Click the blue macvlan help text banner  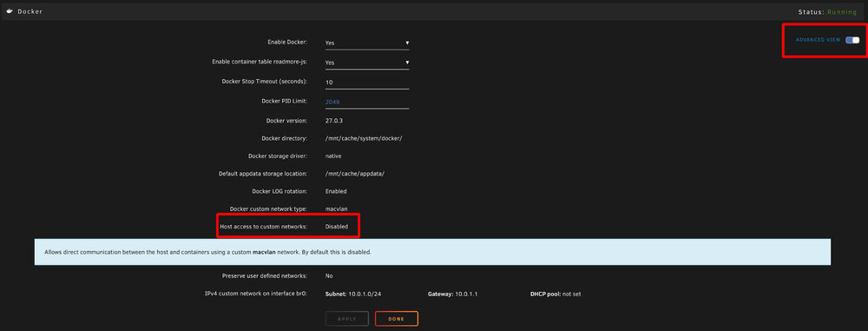click(432, 252)
